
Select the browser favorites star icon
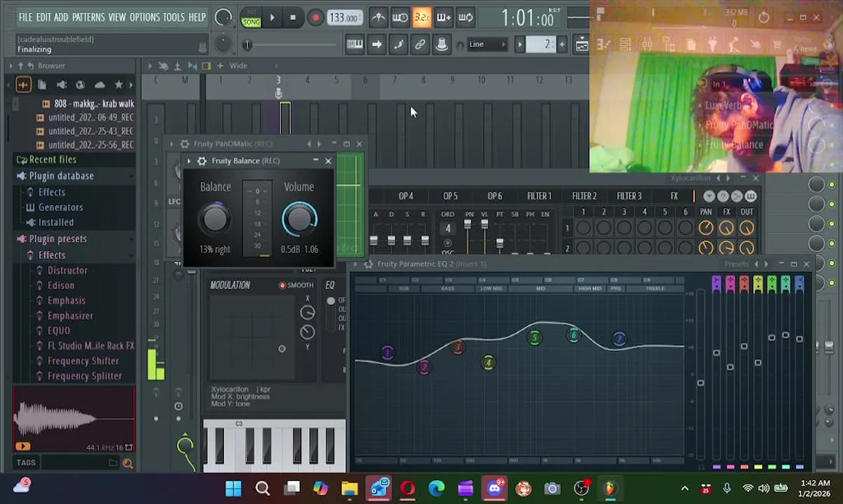[118, 85]
